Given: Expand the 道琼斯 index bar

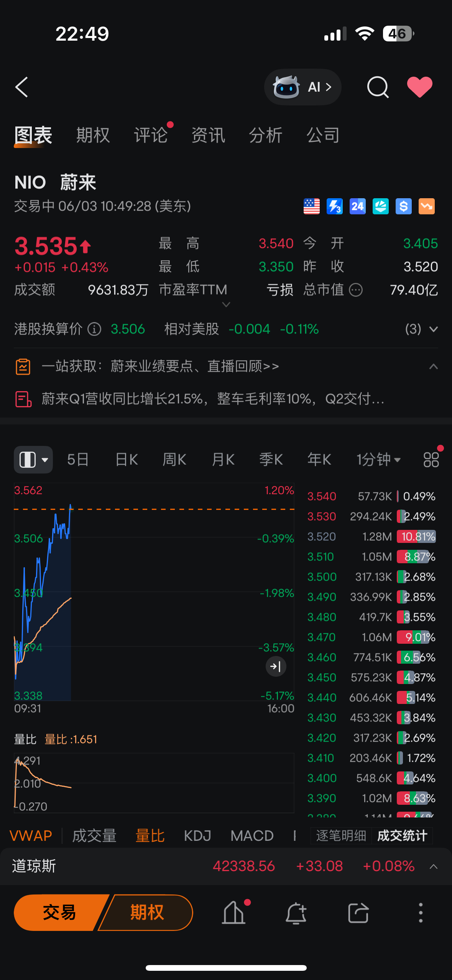Looking at the screenshot, I should [x=434, y=867].
